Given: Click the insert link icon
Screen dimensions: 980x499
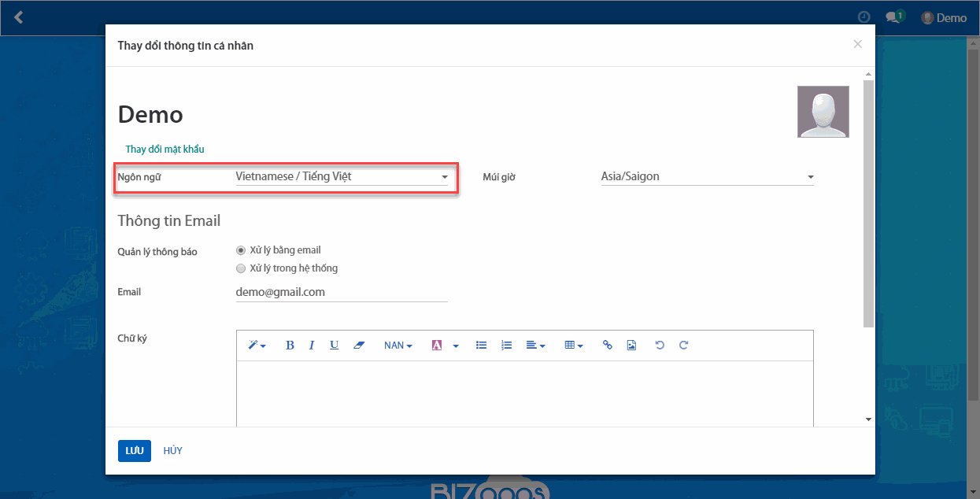Looking at the screenshot, I should (x=607, y=346).
